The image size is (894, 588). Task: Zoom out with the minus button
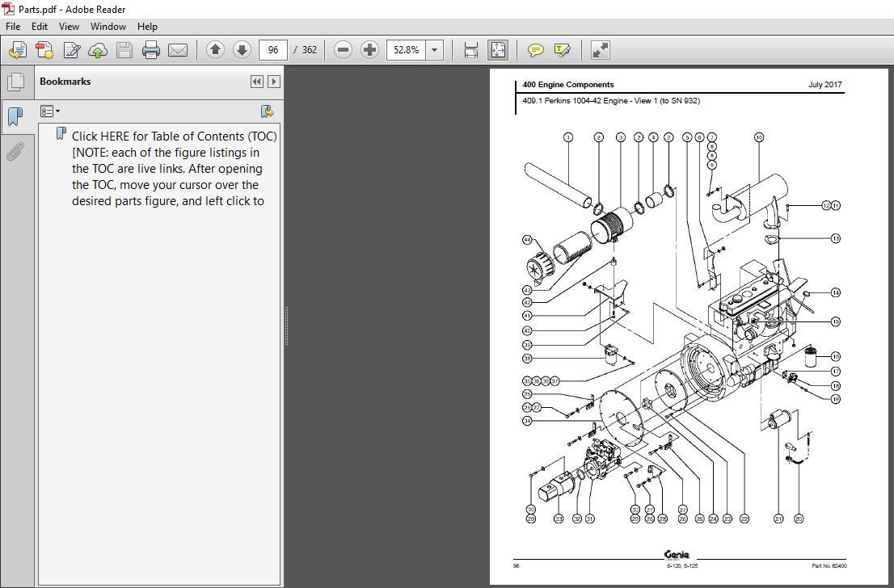pyautogui.click(x=343, y=50)
